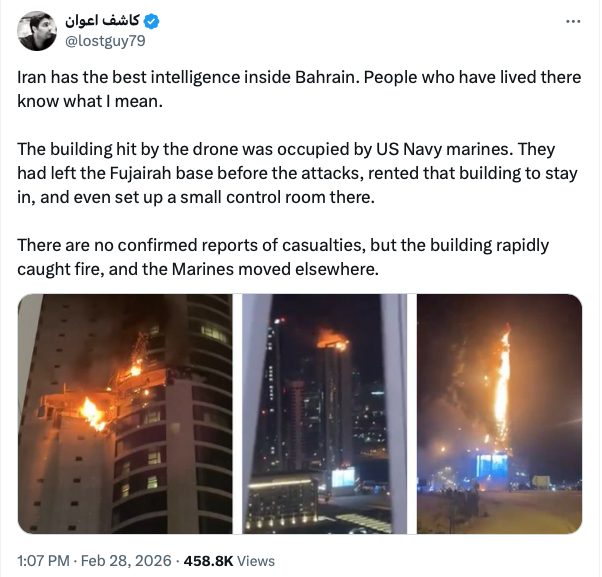Open the author's profile avatar picture

[37, 31]
